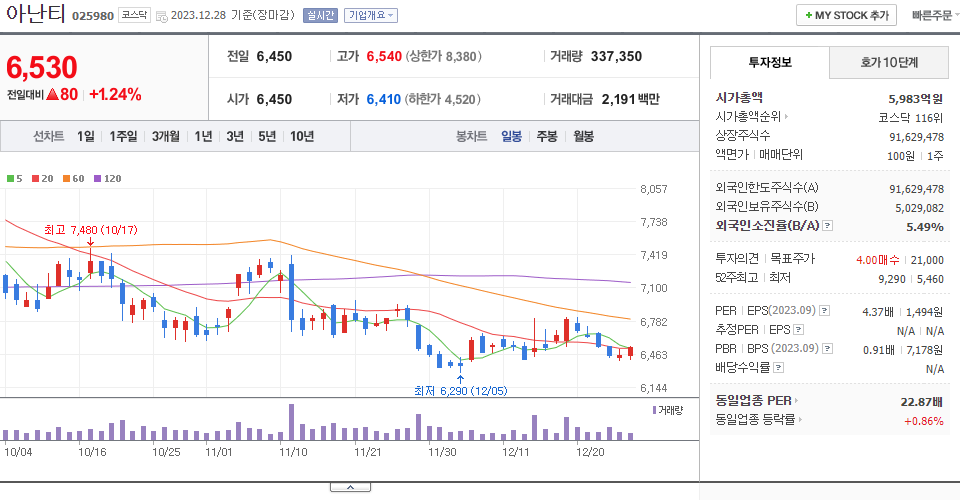Screen dimensions: 960x500
Task: Click help icon next to PER EPS(2023.09)
Action: pos(825,311)
